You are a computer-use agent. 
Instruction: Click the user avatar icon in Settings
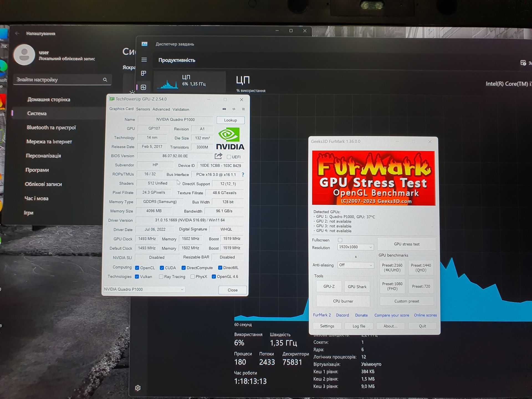[x=24, y=55]
